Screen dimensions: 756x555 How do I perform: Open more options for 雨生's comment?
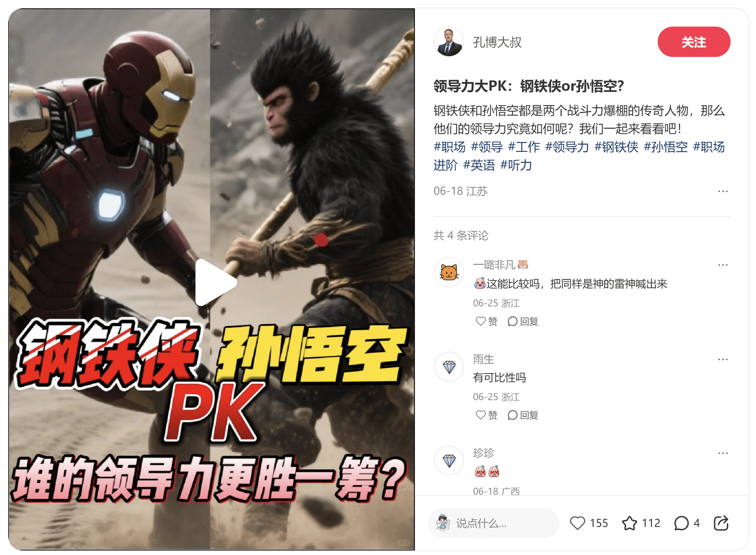[x=723, y=359]
